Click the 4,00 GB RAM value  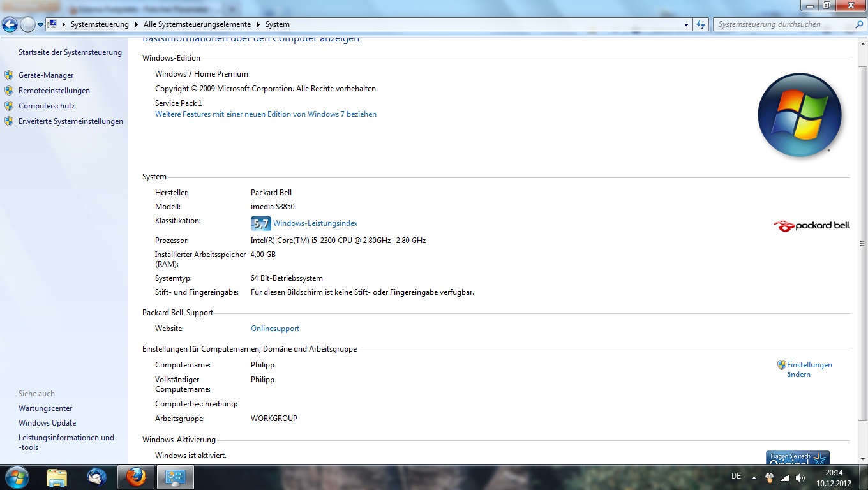coord(263,254)
